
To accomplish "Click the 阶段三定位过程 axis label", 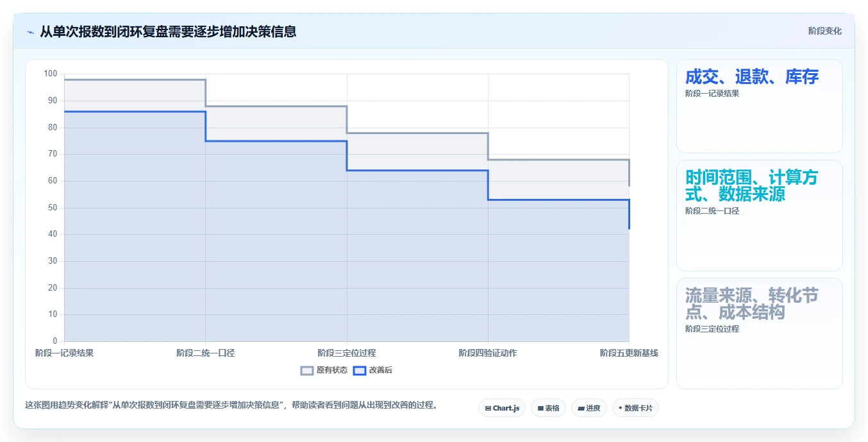I will (x=347, y=353).
